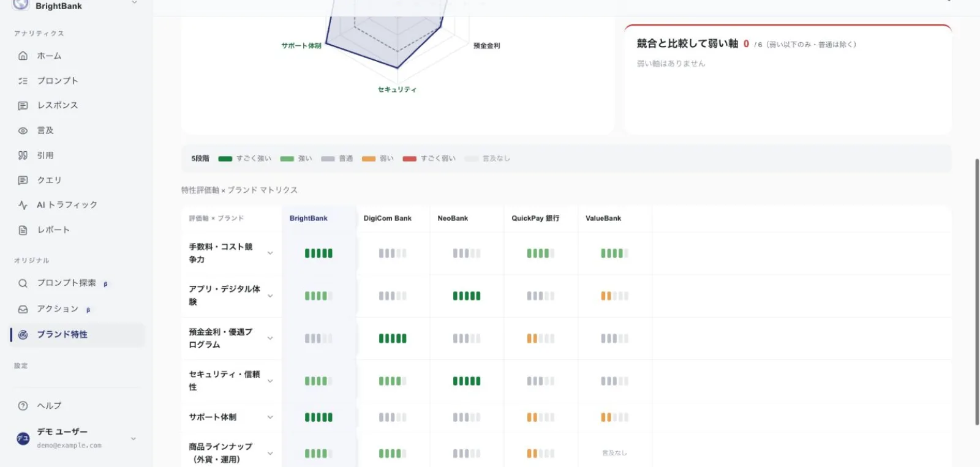Image resolution: width=980 pixels, height=467 pixels.
Task: Click the クエリ icon in sidebar
Action: pos(23,180)
